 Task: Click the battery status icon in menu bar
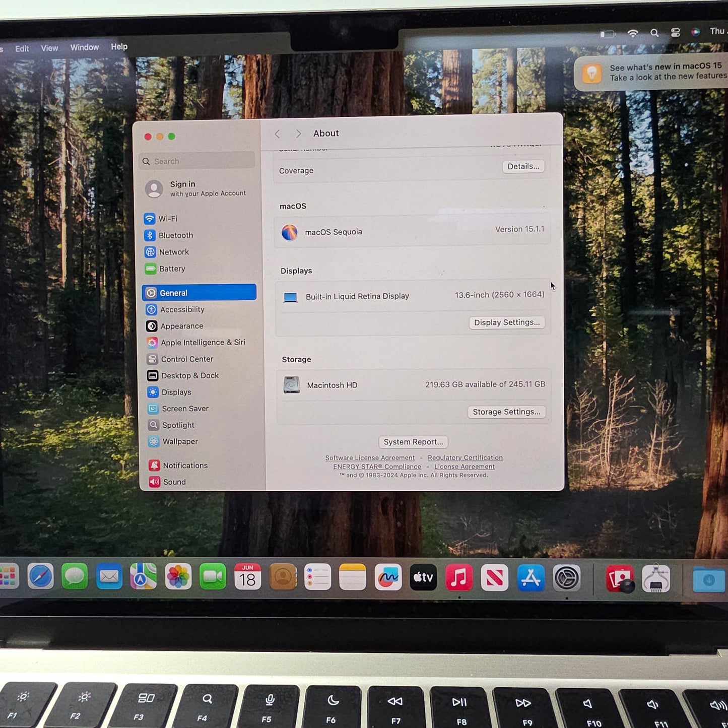pyautogui.click(x=608, y=34)
